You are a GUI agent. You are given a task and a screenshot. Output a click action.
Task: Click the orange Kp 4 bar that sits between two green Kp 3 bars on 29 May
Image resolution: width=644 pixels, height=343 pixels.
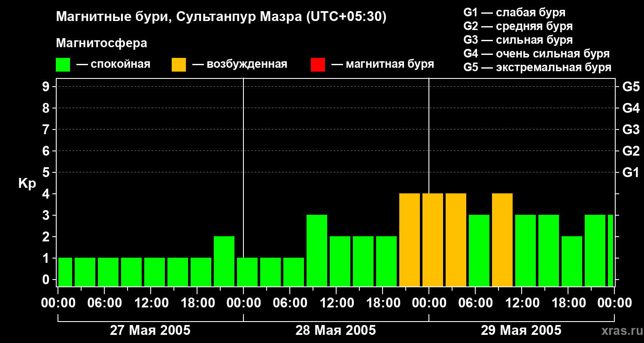click(502, 240)
